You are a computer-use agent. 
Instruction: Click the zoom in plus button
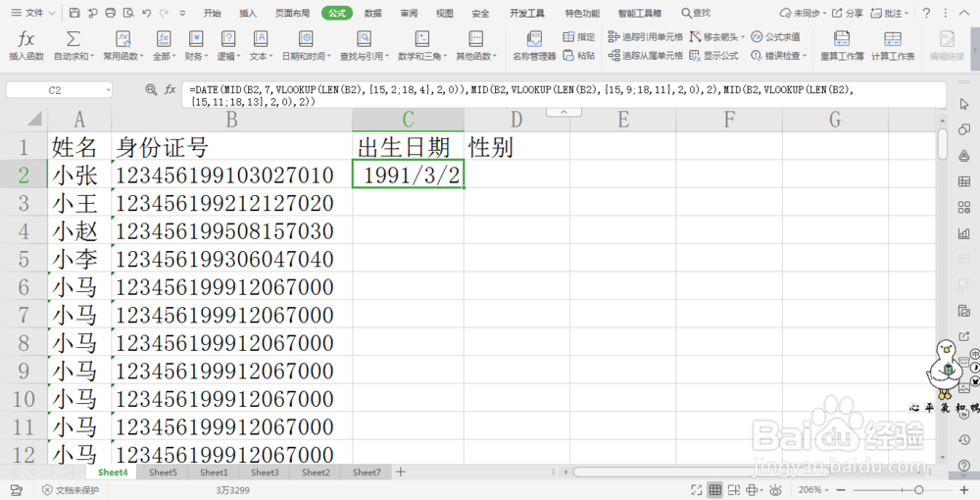coord(964,490)
